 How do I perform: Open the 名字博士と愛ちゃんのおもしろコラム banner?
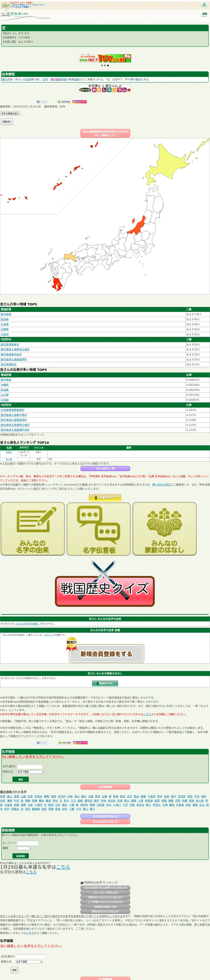tap(105, 88)
